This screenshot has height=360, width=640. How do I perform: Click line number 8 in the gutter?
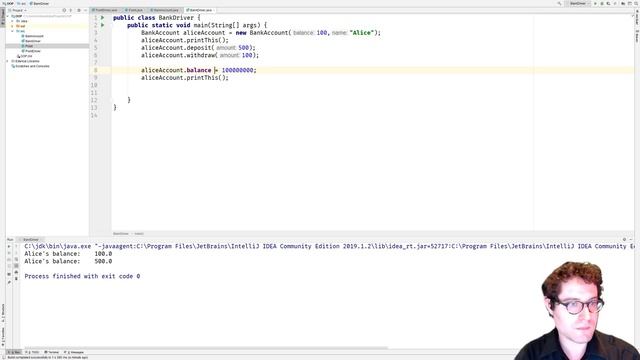(96, 70)
